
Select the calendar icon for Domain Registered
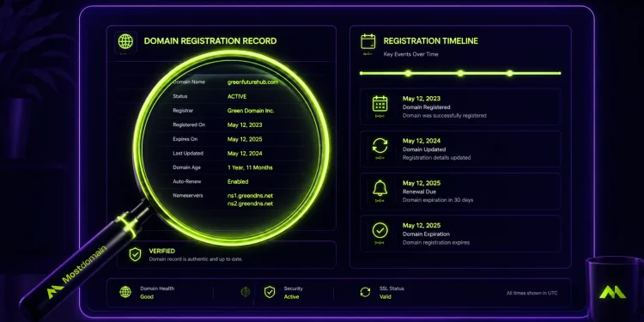coord(380,104)
